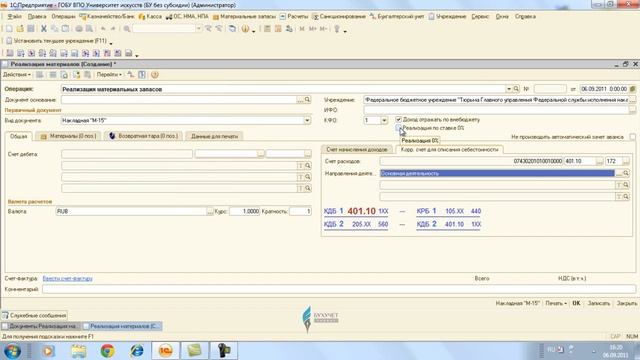Click into the Комментарий input field

click(339, 289)
